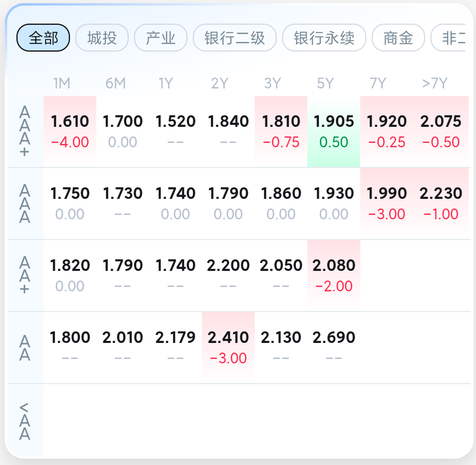This screenshot has height=465, width=476.
Task: Click the AA 1Y cell showing 2.179
Action: [175, 347]
